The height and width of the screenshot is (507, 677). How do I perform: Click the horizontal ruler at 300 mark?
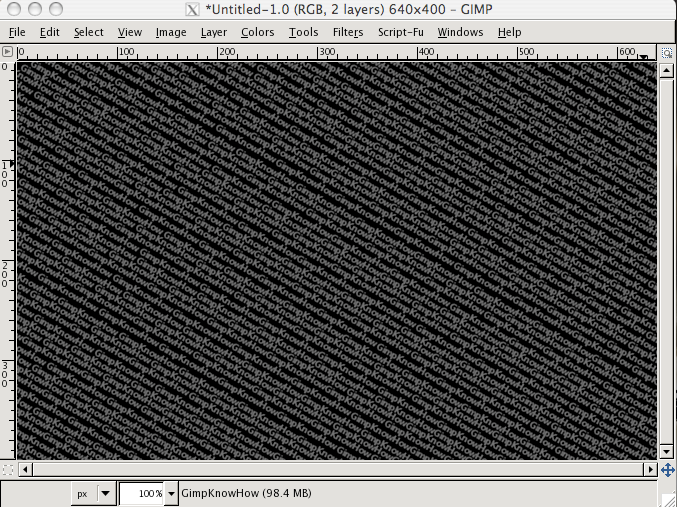pyautogui.click(x=327, y=52)
